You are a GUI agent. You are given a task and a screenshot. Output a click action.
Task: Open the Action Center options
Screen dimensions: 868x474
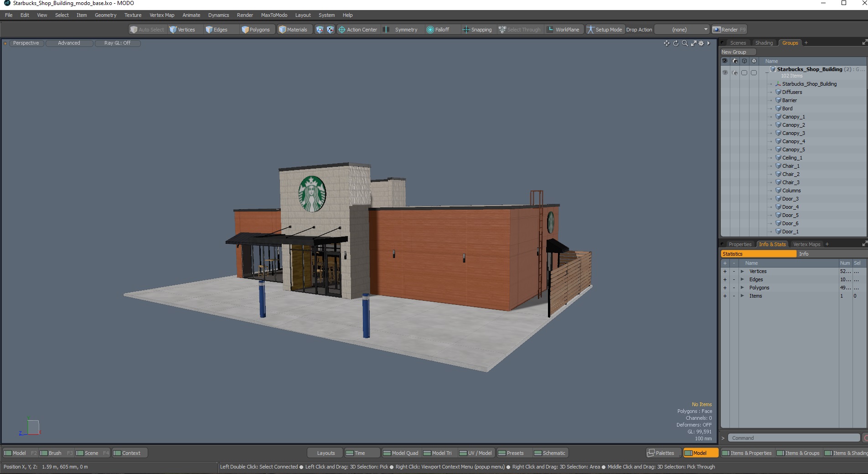point(358,30)
